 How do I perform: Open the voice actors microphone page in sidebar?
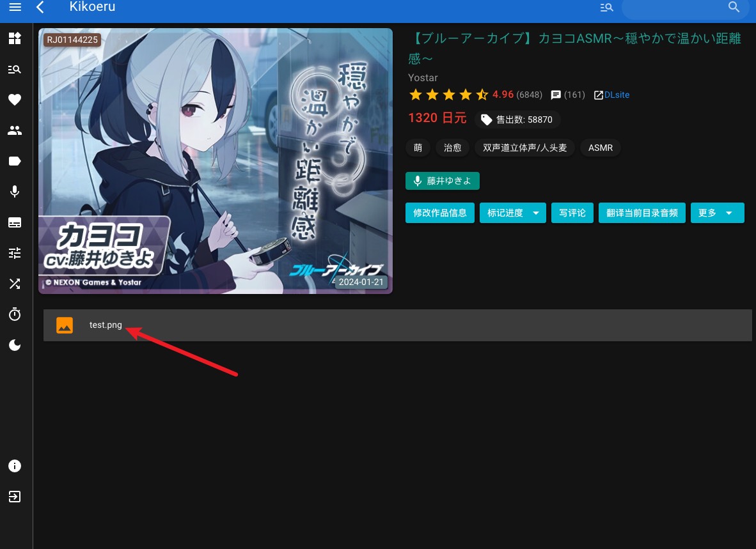(15, 192)
